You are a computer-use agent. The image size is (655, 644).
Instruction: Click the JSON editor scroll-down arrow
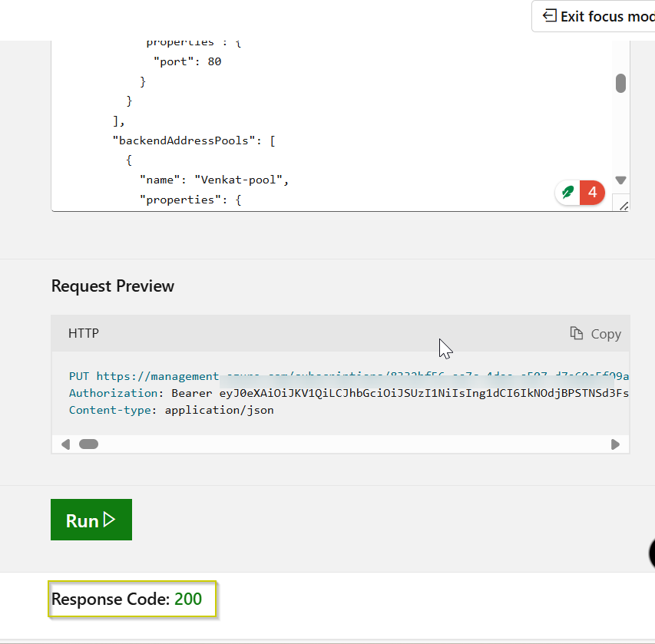[620, 180]
